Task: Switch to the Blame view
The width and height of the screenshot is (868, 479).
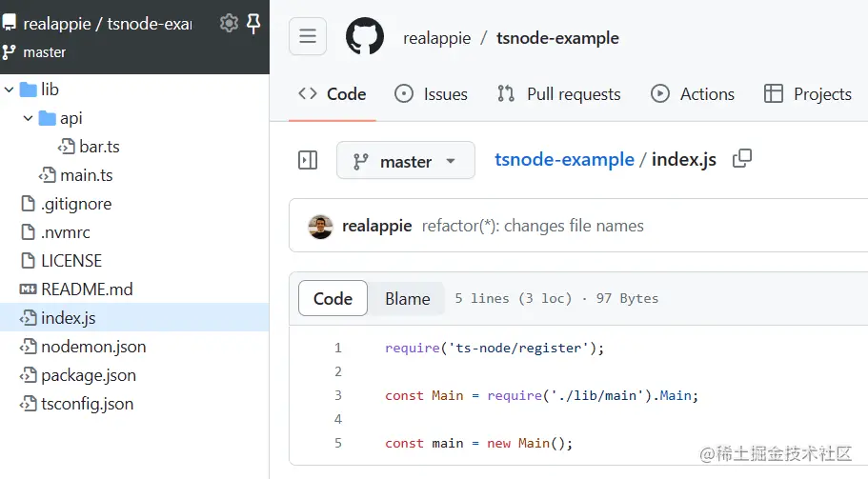Action: coord(408,299)
